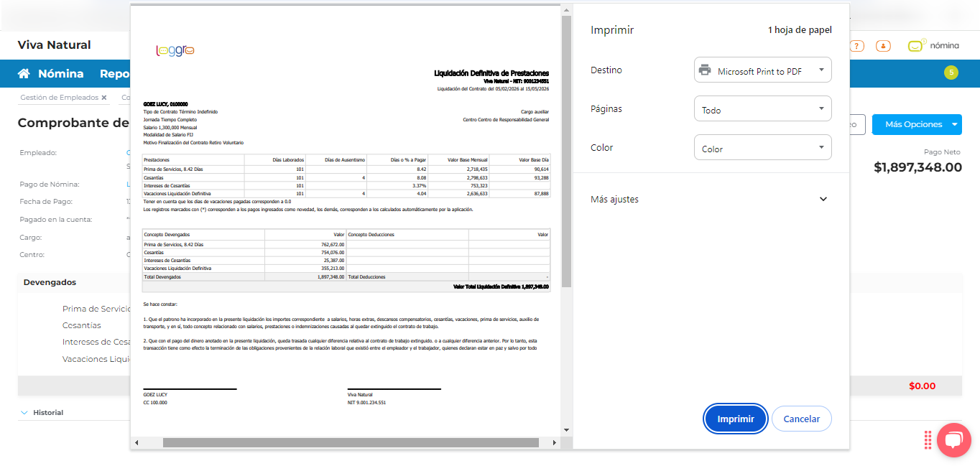Click the Cancelar button in print dialog
Screen dimensions: 980x466
pos(801,419)
